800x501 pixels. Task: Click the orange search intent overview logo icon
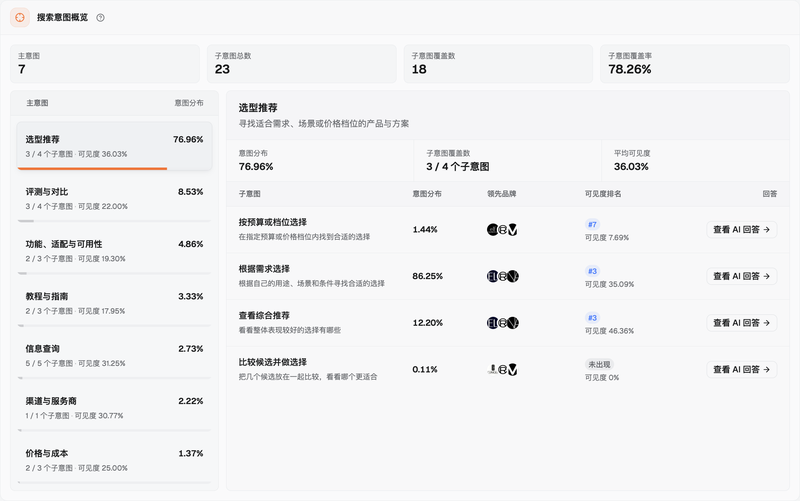(x=20, y=17)
